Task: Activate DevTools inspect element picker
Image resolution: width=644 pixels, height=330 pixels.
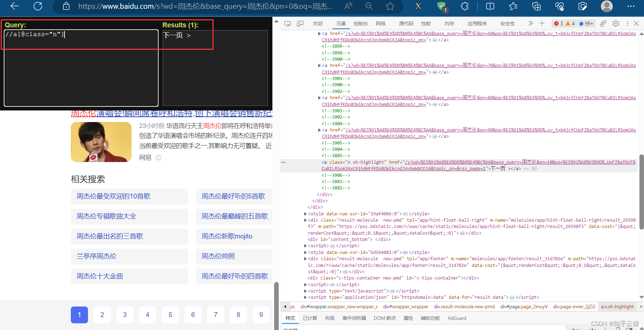Action: click(x=287, y=23)
